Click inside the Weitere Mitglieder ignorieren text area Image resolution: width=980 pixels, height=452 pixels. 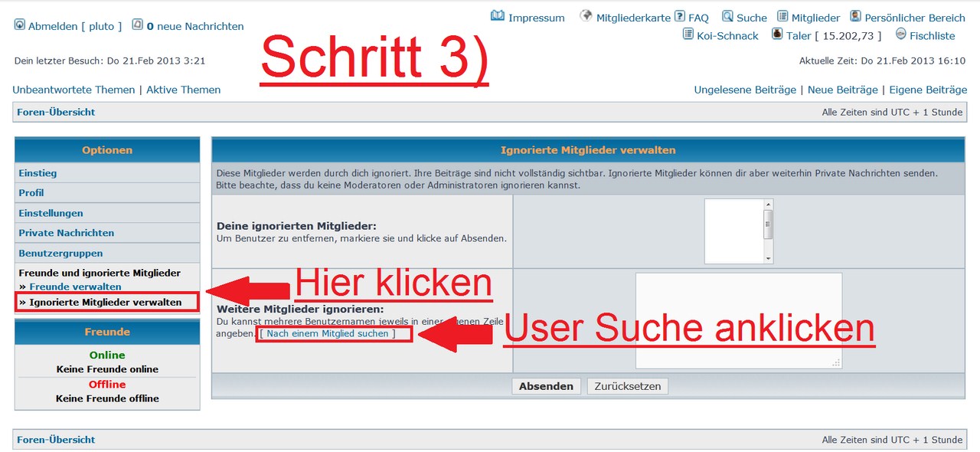(738, 319)
